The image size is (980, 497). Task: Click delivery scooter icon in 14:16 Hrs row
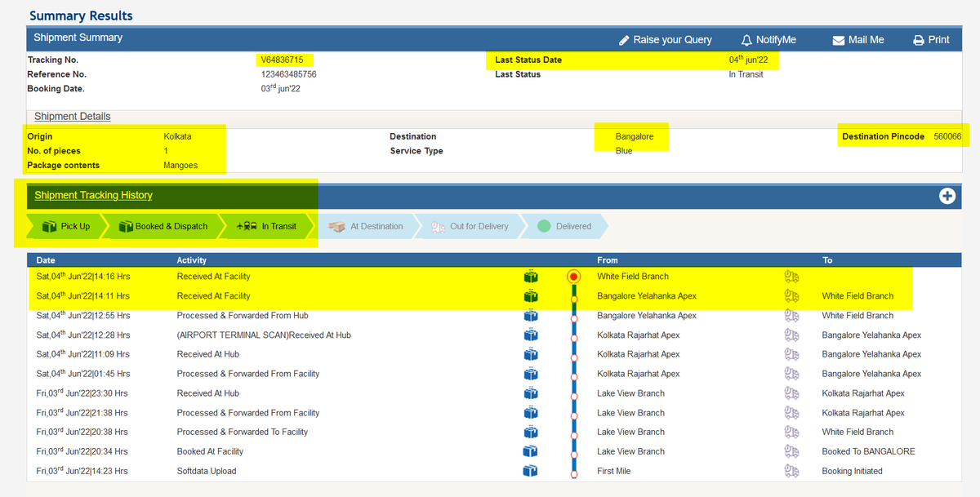pos(791,277)
